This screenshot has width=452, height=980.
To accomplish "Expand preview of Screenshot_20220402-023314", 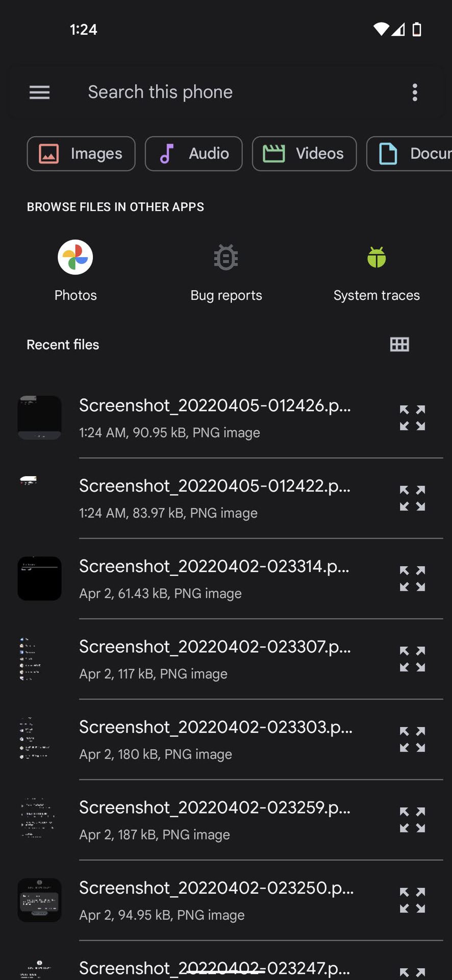I will pyautogui.click(x=412, y=579).
